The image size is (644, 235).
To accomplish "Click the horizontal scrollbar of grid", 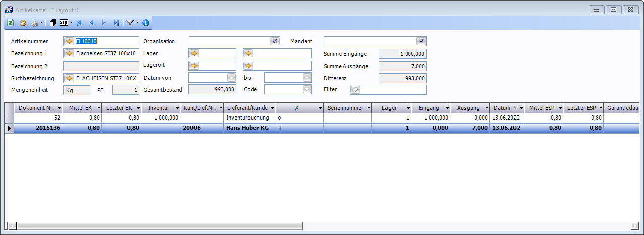I will [302, 225].
